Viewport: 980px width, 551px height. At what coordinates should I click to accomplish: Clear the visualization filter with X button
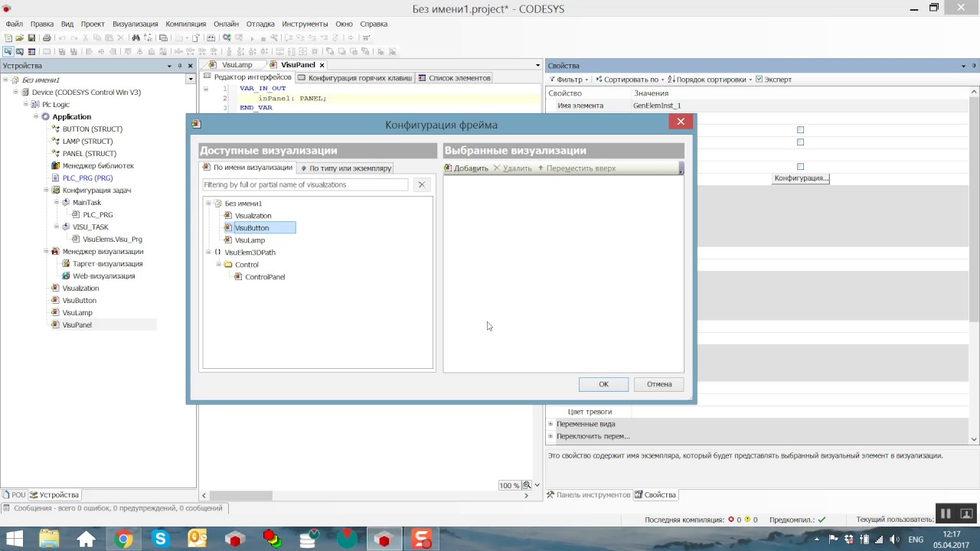pos(421,184)
